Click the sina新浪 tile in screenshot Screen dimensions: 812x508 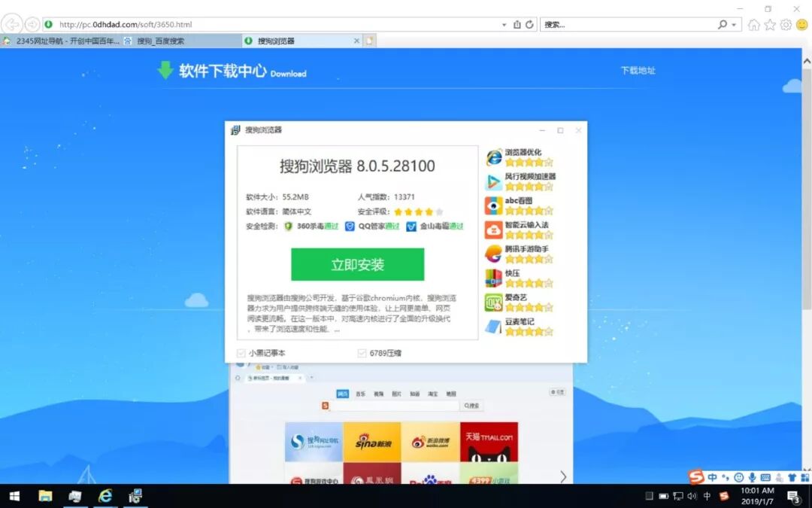coord(372,442)
